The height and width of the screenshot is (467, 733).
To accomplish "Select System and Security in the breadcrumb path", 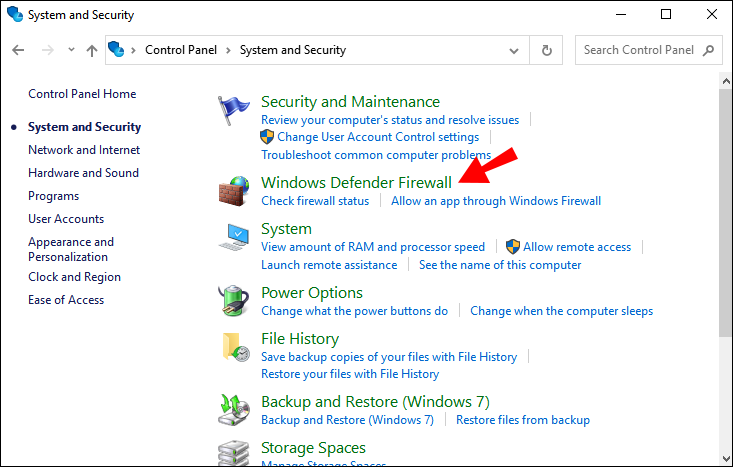I will [x=293, y=50].
